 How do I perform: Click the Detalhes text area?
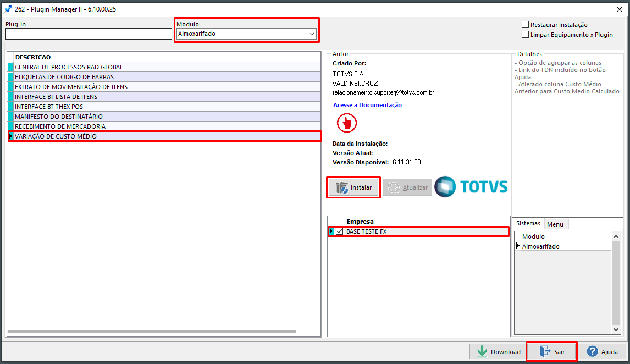pyautogui.click(x=567, y=137)
